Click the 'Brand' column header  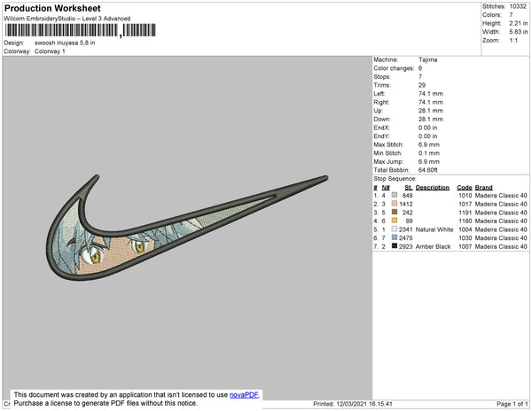[484, 188]
